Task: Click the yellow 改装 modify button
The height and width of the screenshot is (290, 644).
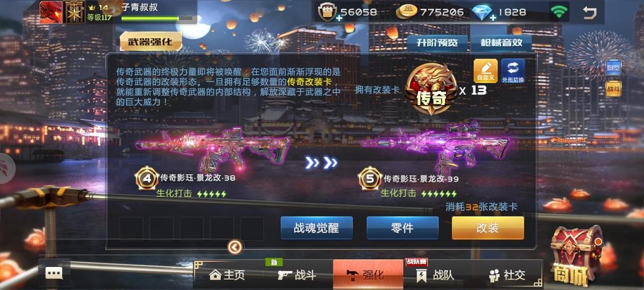Action: [488, 228]
